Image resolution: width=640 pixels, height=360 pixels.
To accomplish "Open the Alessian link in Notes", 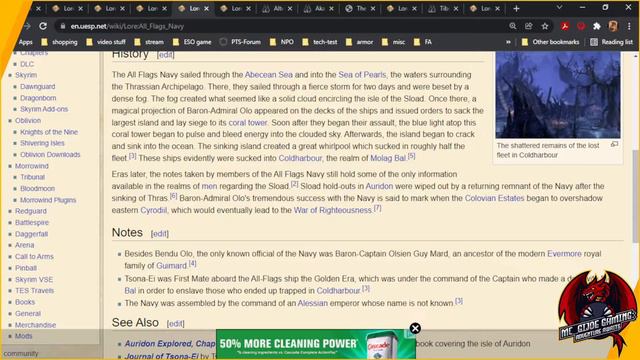I will 313,303.
